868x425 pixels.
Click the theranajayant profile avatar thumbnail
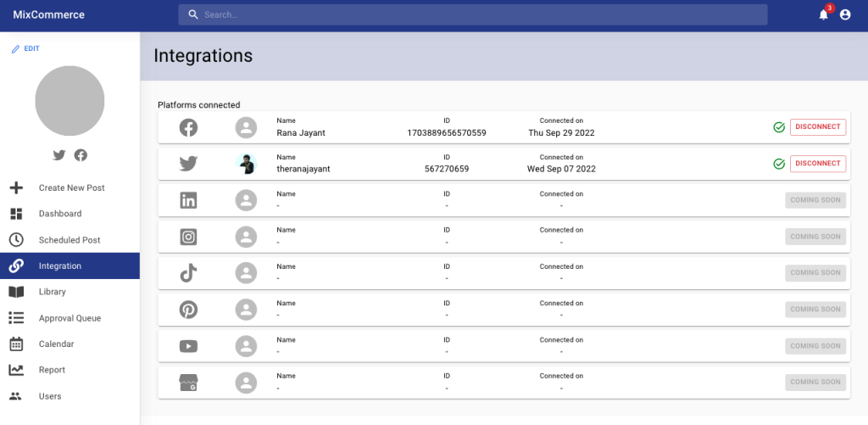pos(246,164)
